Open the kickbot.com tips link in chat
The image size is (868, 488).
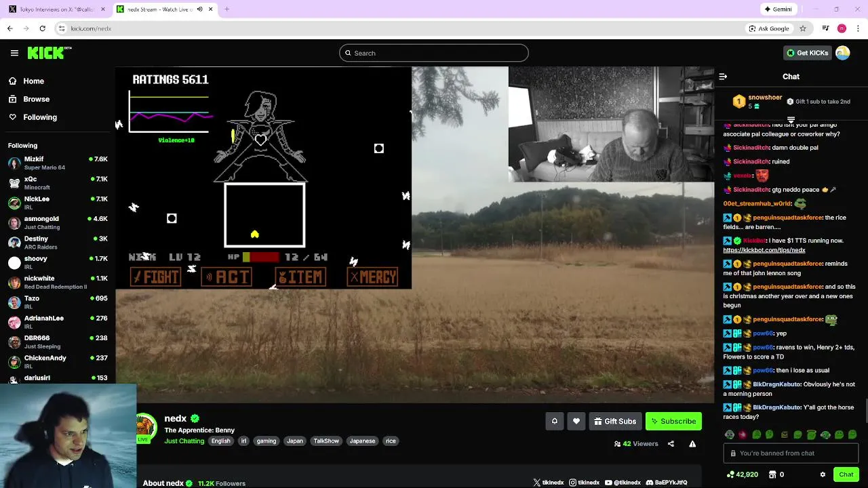tap(764, 250)
